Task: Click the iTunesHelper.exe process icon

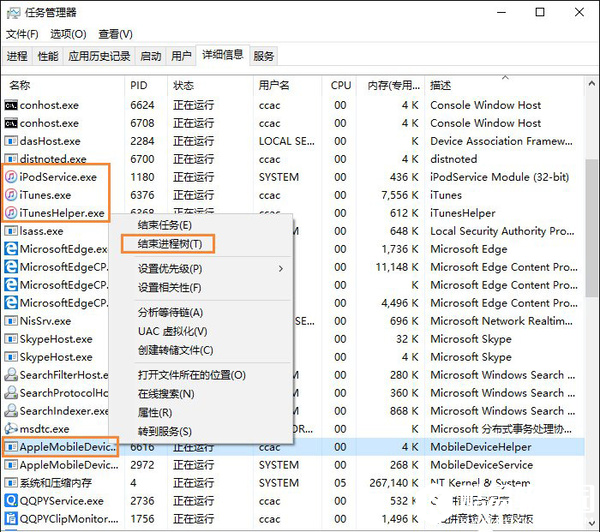Action: 11,213
